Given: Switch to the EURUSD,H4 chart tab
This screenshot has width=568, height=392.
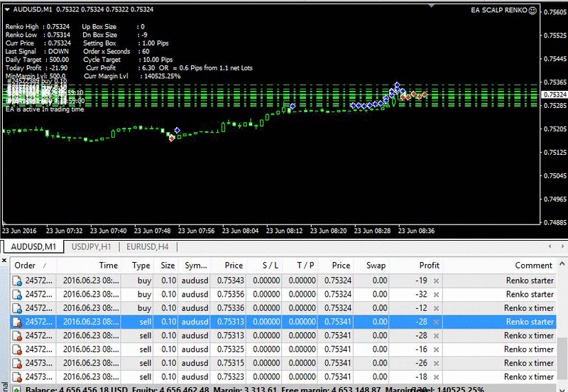Looking at the screenshot, I should point(148,246).
